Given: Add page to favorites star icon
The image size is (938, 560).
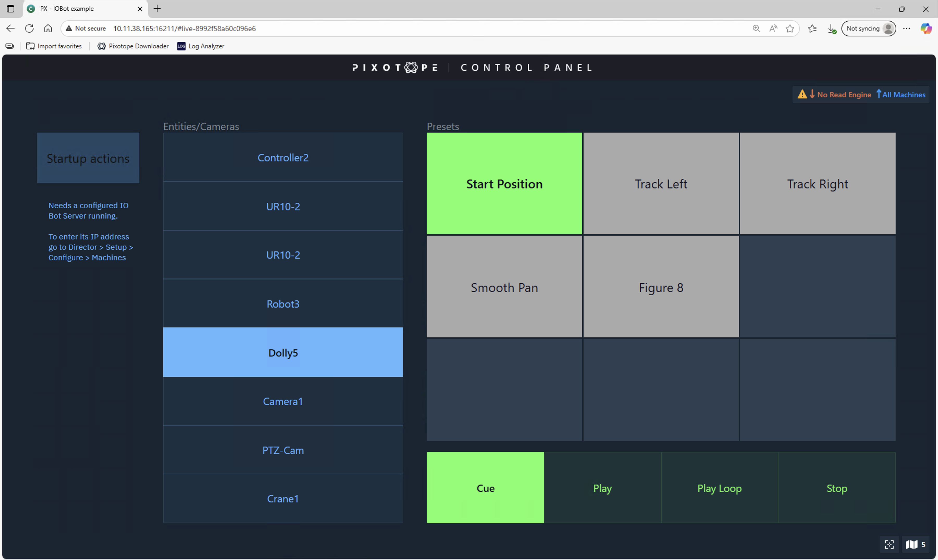Looking at the screenshot, I should tap(790, 28).
